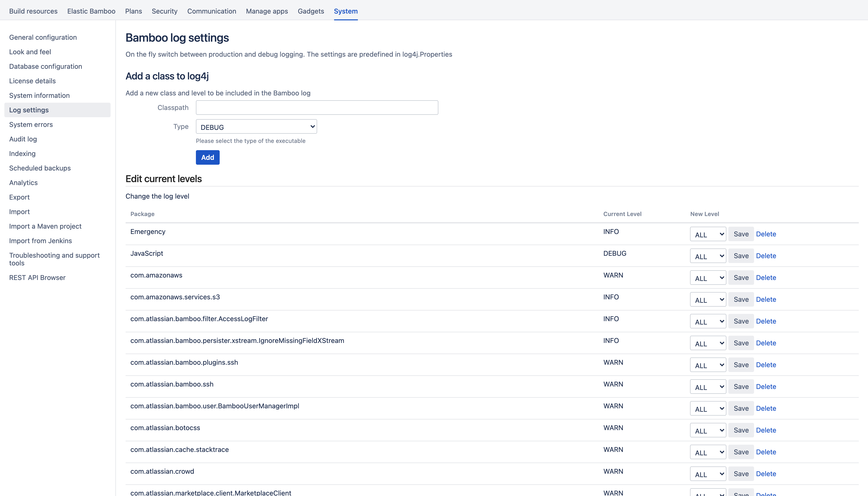Click the Add button
Image resolution: width=868 pixels, height=496 pixels.
tap(207, 157)
